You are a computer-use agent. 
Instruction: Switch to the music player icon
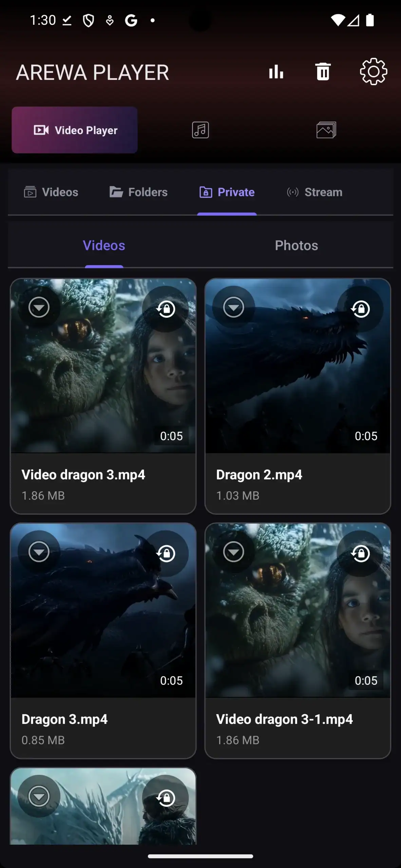200,130
